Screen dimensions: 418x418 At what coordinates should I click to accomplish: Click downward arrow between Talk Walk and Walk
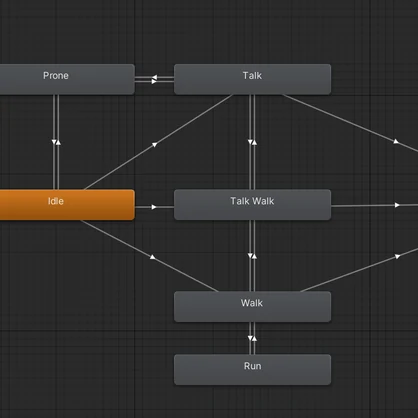tap(250, 256)
